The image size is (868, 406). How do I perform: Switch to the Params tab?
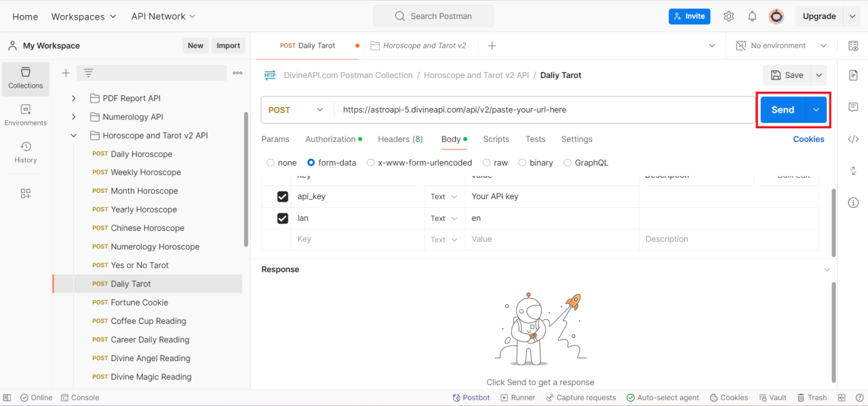pos(275,139)
